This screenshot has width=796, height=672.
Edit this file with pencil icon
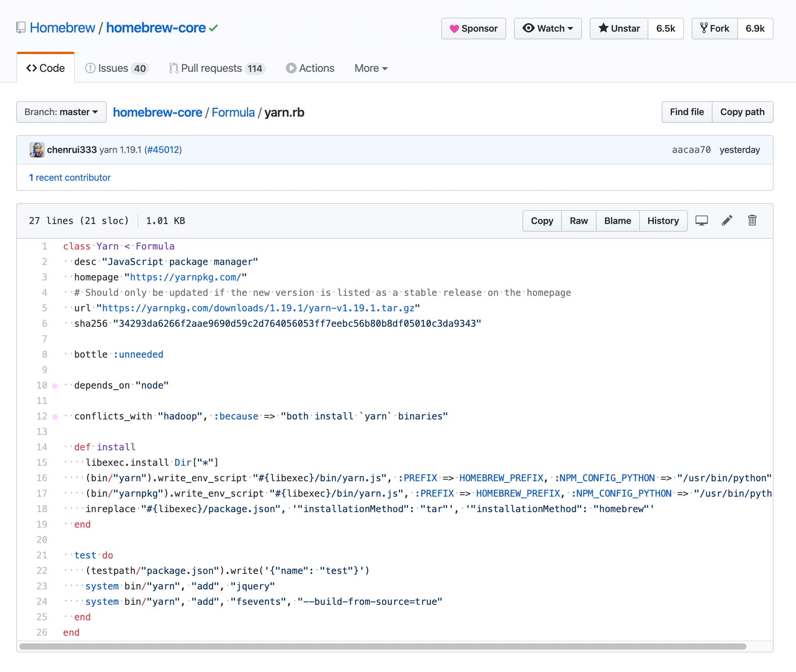(727, 221)
